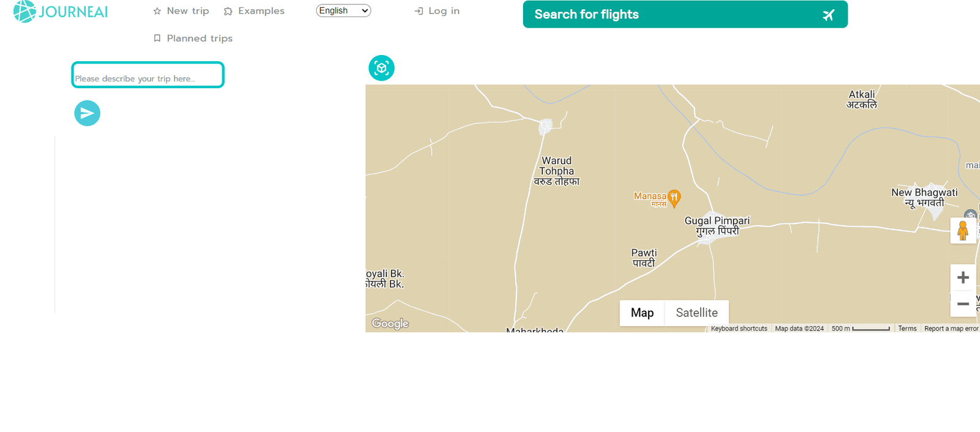The width and height of the screenshot is (980, 432).
Task: Zoom out on the map
Action: [963, 304]
